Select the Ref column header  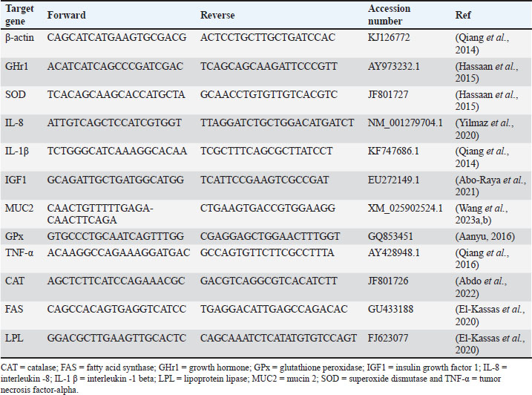462,15
